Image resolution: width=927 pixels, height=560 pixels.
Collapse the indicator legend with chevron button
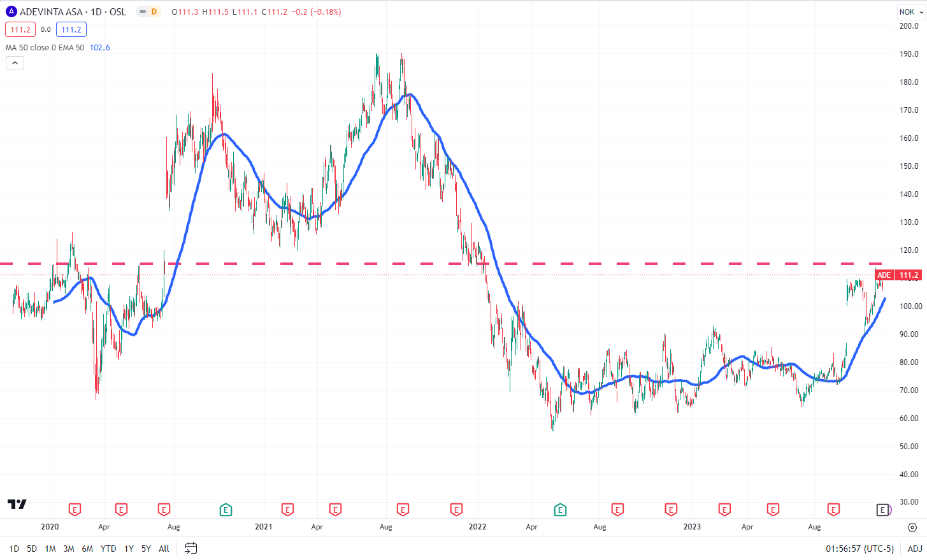[x=15, y=62]
